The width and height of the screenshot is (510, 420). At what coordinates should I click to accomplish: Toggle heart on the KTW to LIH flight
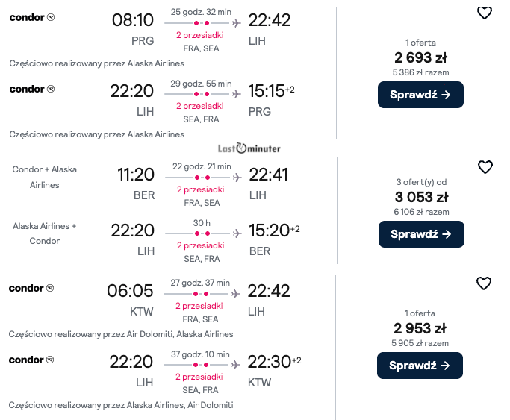click(484, 283)
